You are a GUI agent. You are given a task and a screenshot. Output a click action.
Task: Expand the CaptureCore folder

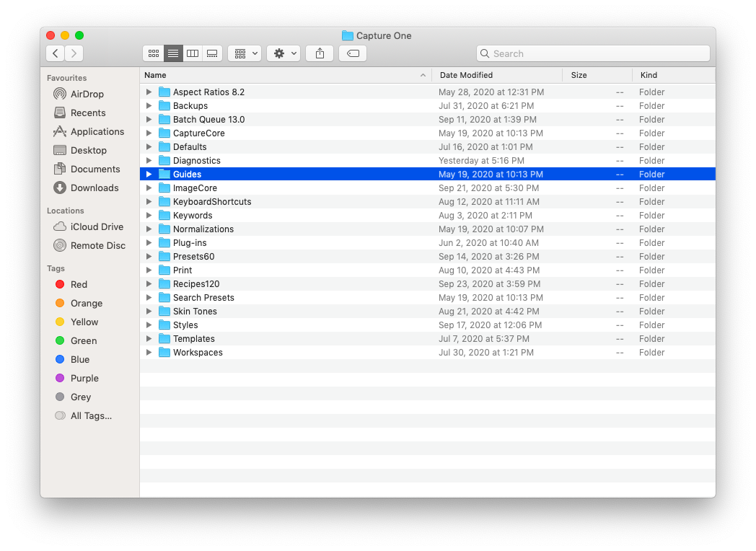pyautogui.click(x=149, y=133)
